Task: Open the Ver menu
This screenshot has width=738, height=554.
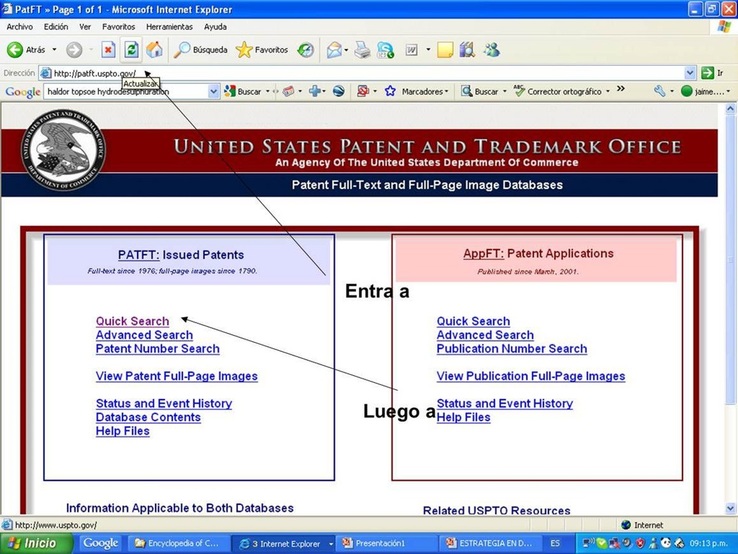Action: (x=85, y=27)
